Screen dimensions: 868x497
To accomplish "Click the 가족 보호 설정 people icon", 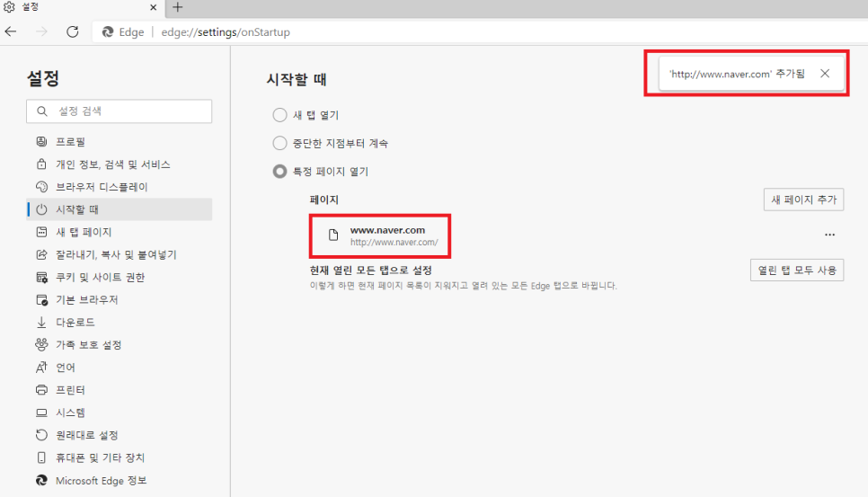I will [41, 345].
